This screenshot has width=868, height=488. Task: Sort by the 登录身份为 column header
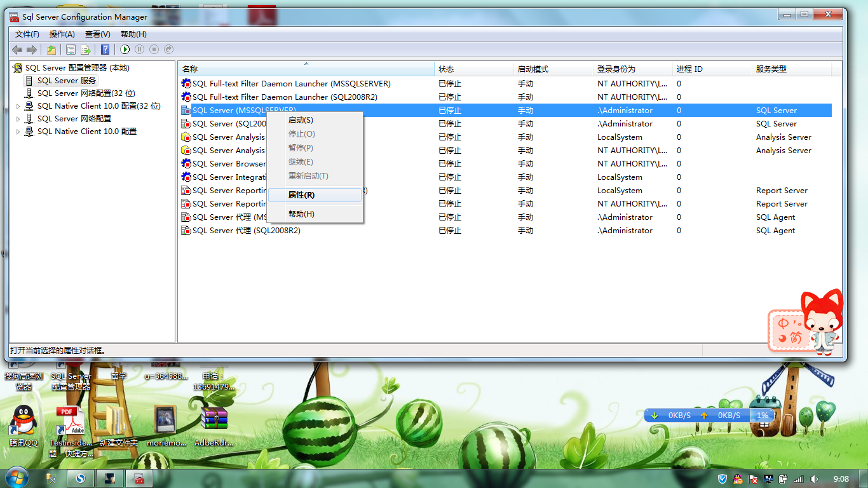click(633, 69)
